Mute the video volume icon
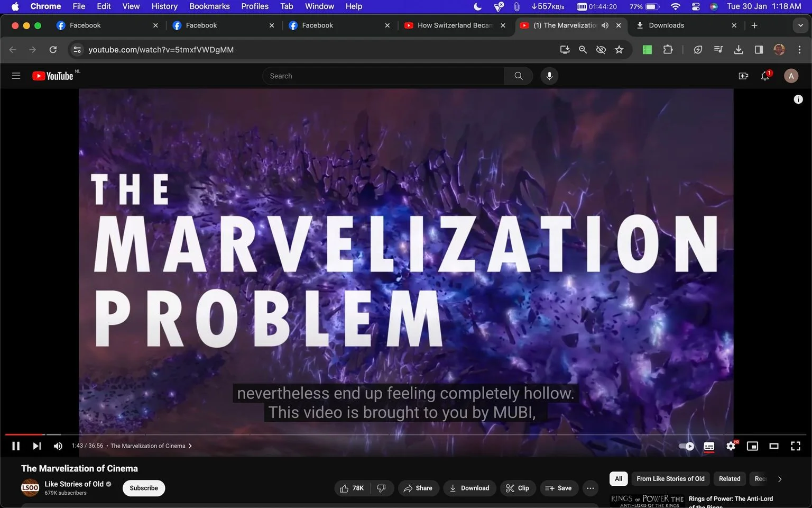 coord(58,446)
